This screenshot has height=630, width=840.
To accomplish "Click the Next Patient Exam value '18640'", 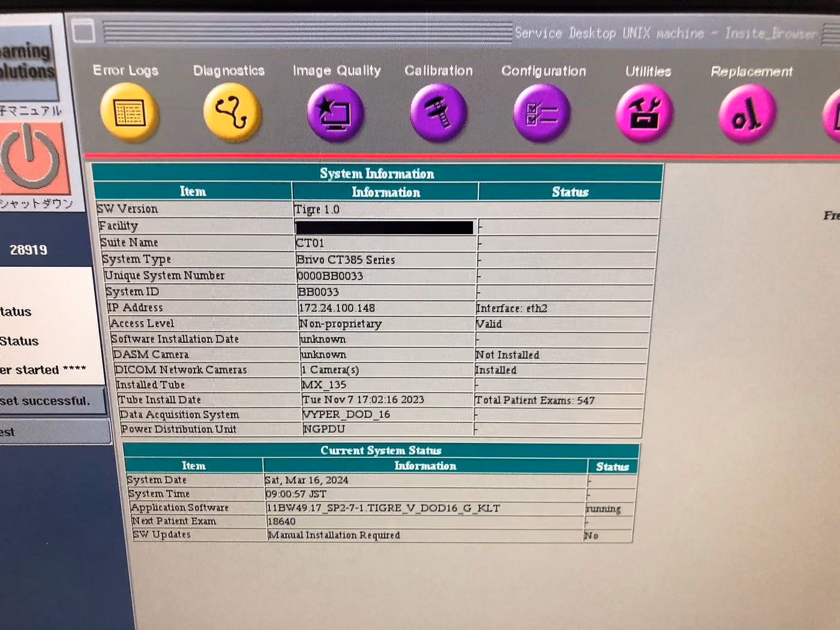I will point(281,521).
